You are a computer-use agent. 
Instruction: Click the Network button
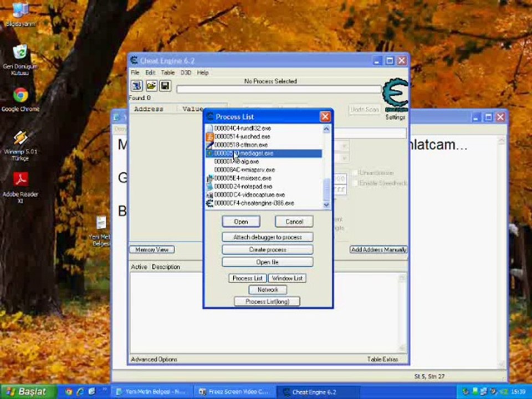[x=267, y=290]
